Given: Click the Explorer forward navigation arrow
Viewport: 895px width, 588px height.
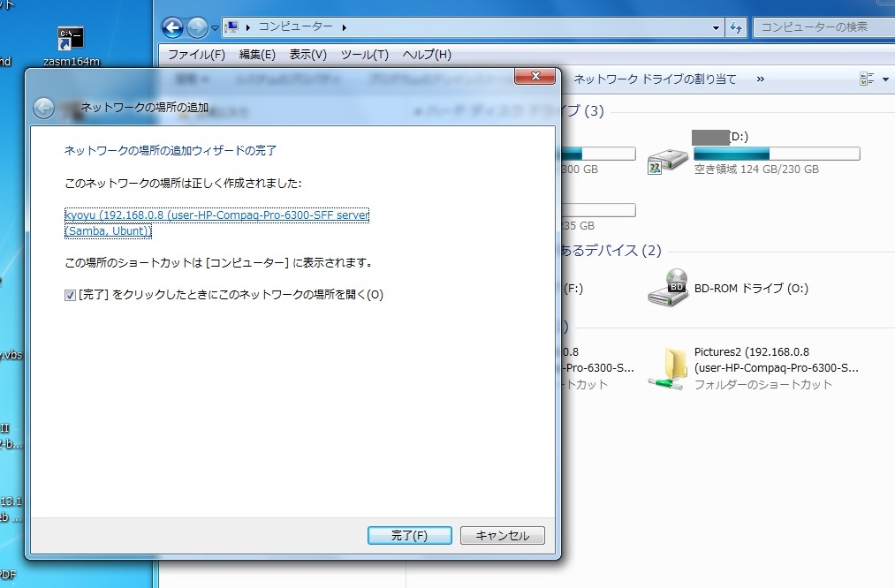Looking at the screenshot, I should point(197,27).
